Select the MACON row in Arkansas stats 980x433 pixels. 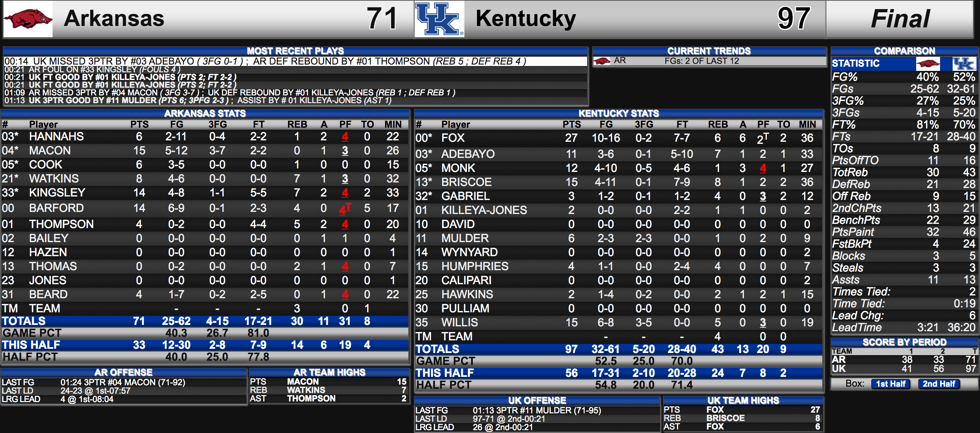[x=205, y=151]
